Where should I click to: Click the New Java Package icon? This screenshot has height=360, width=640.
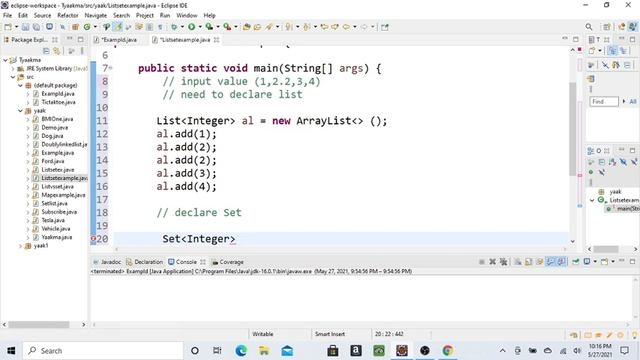tap(75, 27)
